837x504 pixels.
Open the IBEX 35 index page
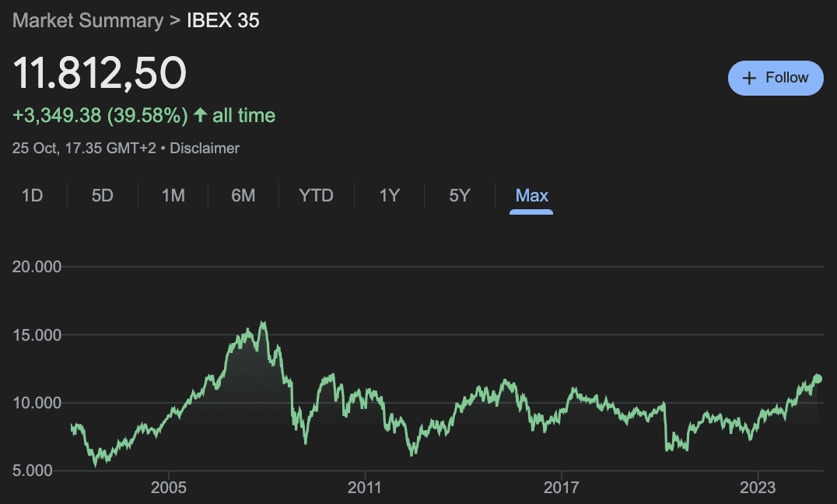223,20
